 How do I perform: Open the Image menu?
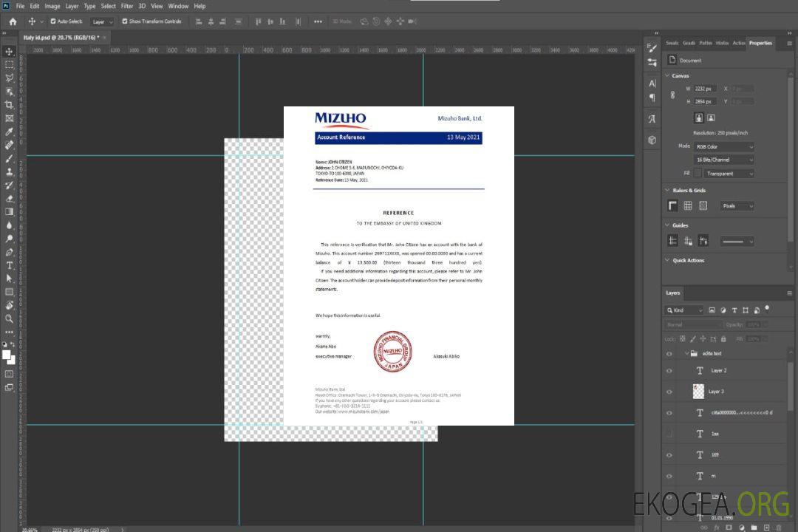click(x=52, y=6)
